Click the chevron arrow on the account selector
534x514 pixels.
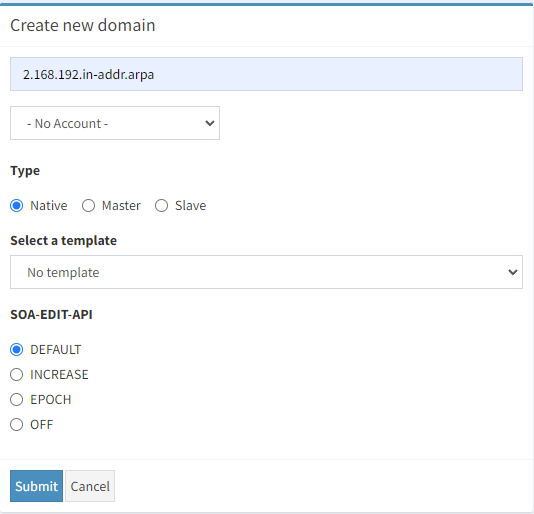point(210,123)
